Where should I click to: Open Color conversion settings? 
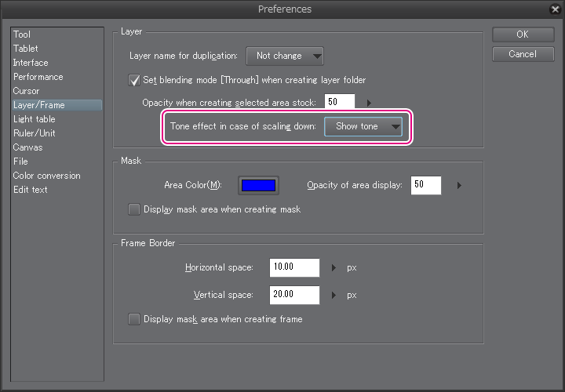pos(46,176)
